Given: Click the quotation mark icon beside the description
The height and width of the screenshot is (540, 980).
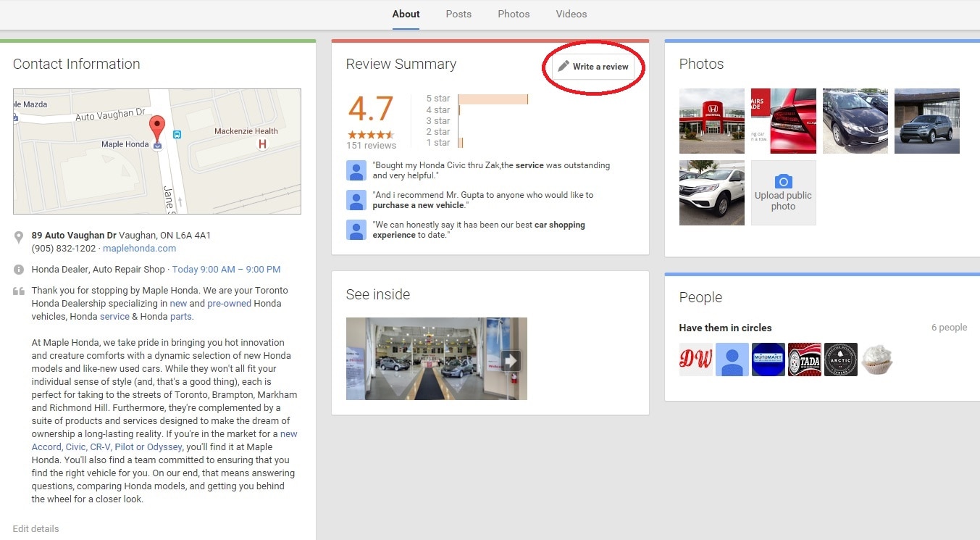Looking at the screenshot, I should pyautogui.click(x=19, y=291).
